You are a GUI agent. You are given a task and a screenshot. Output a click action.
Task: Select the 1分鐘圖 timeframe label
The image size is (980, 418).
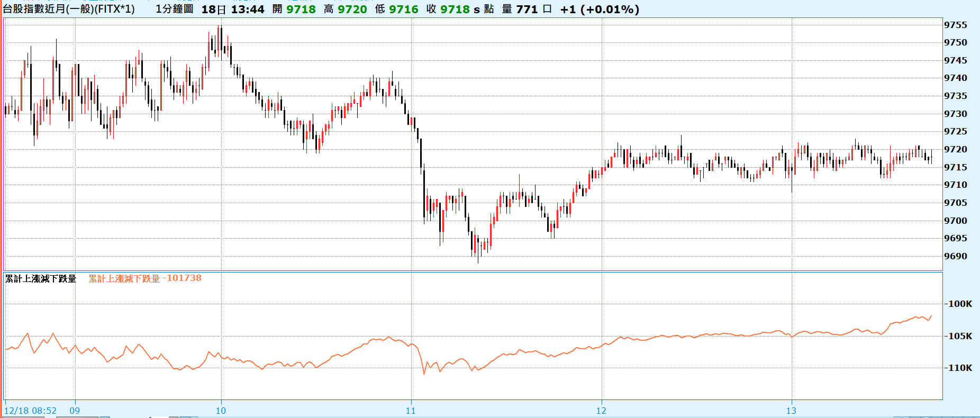click(174, 10)
